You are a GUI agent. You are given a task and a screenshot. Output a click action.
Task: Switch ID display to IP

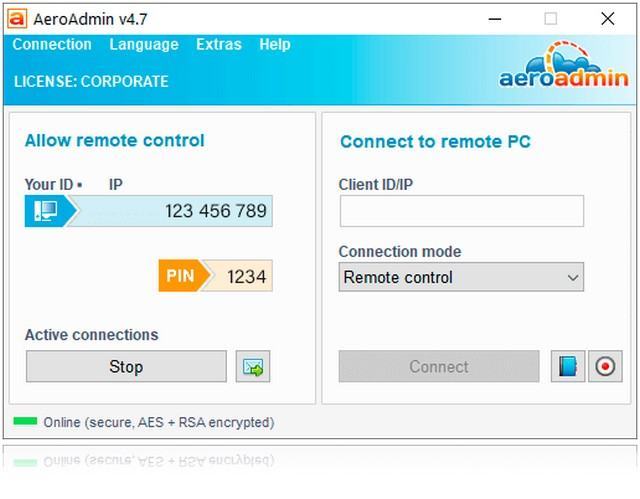coord(116,184)
